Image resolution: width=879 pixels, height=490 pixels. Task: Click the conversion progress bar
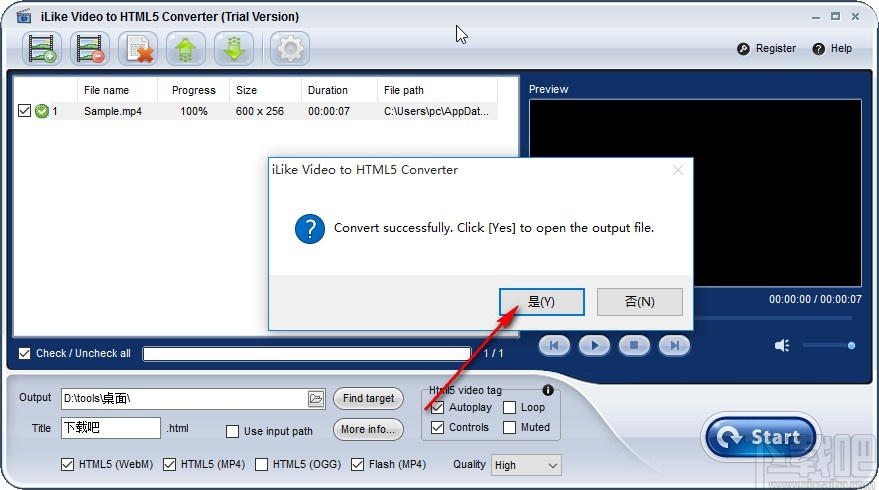click(307, 353)
